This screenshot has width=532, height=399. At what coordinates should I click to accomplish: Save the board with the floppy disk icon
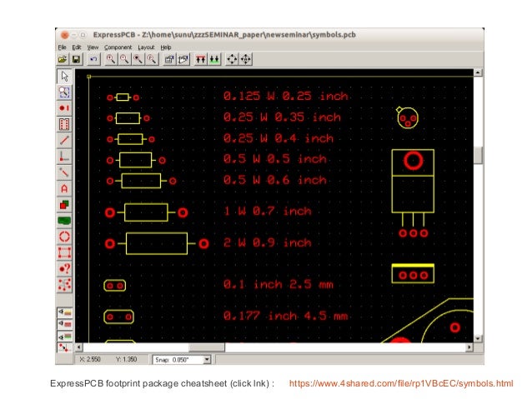point(77,59)
